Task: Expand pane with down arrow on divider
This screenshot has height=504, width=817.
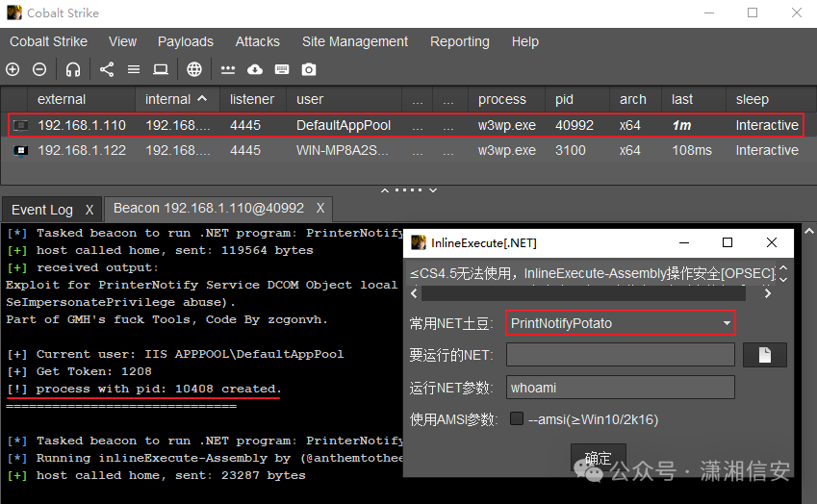Action: point(433,190)
